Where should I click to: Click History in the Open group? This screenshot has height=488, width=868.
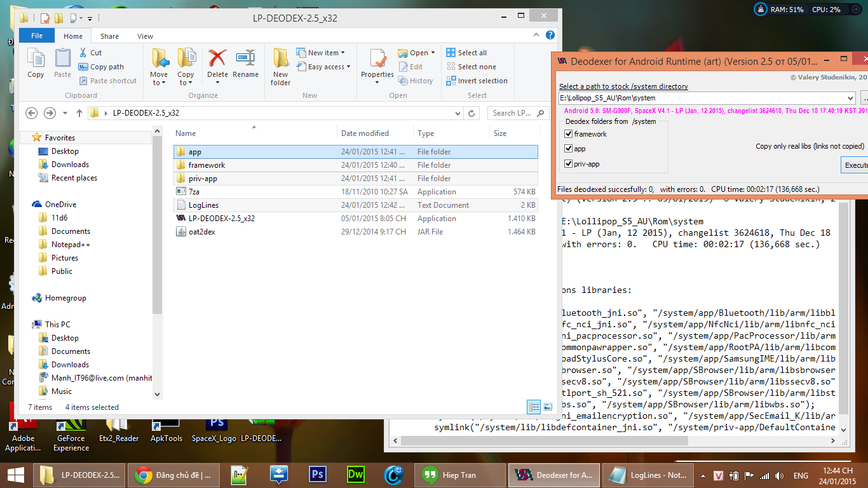click(x=416, y=81)
